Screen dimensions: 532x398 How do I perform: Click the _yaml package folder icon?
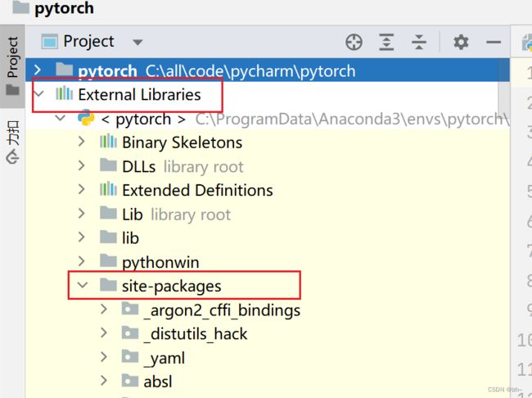tap(130, 356)
